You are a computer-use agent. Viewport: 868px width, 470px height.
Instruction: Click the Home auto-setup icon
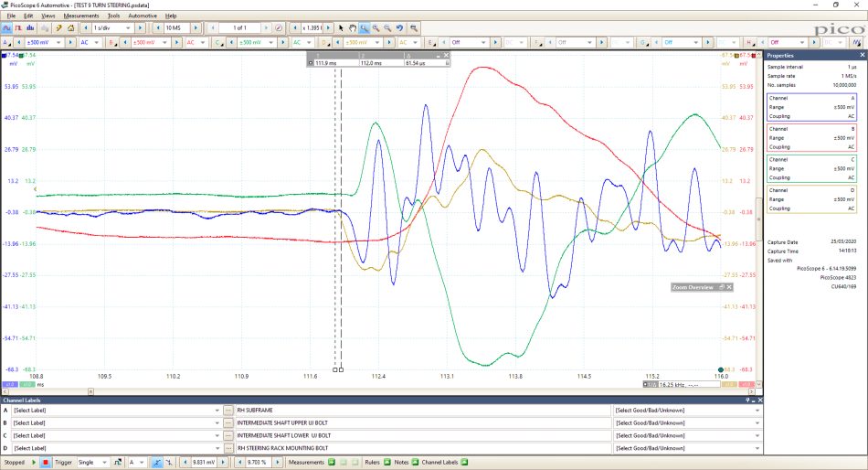coord(71,27)
